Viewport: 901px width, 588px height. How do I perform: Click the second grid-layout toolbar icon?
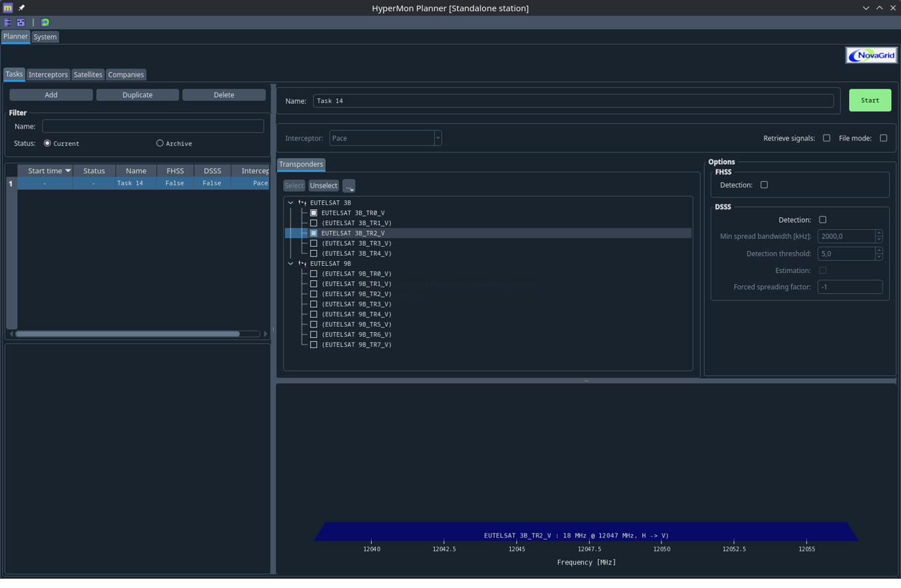21,22
